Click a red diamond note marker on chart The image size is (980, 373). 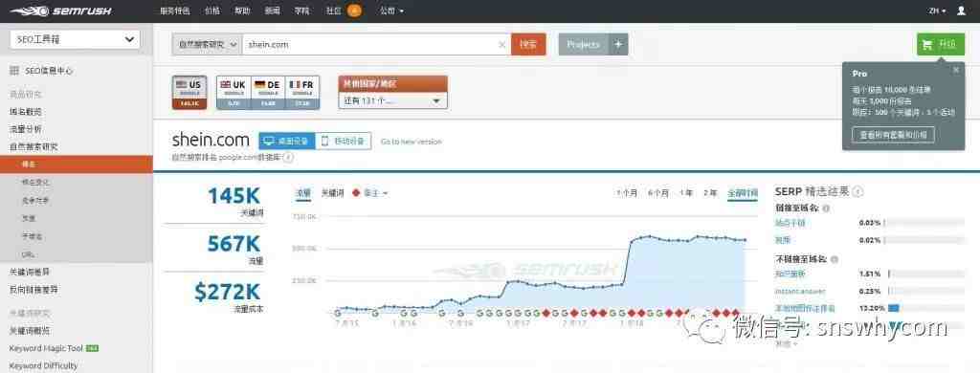click(546, 313)
